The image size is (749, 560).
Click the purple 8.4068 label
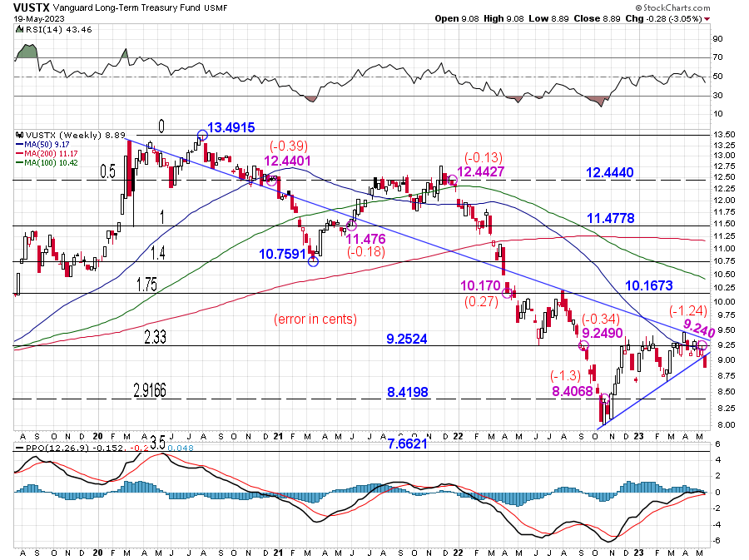click(573, 391)
